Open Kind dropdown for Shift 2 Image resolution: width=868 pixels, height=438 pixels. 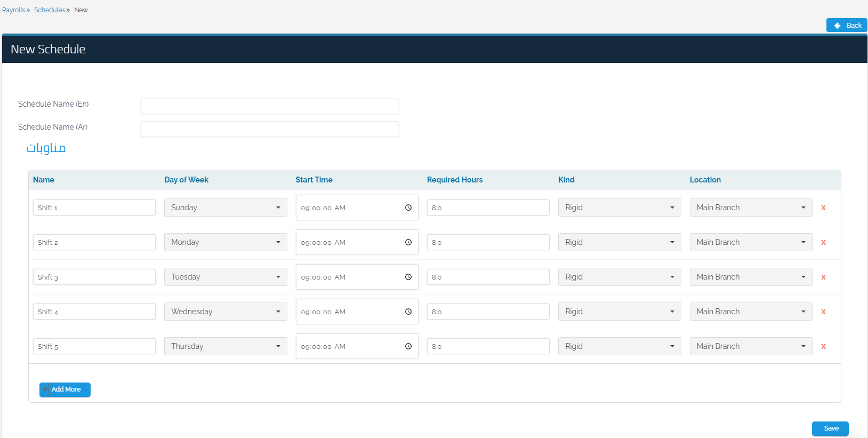tap(620, 242)
